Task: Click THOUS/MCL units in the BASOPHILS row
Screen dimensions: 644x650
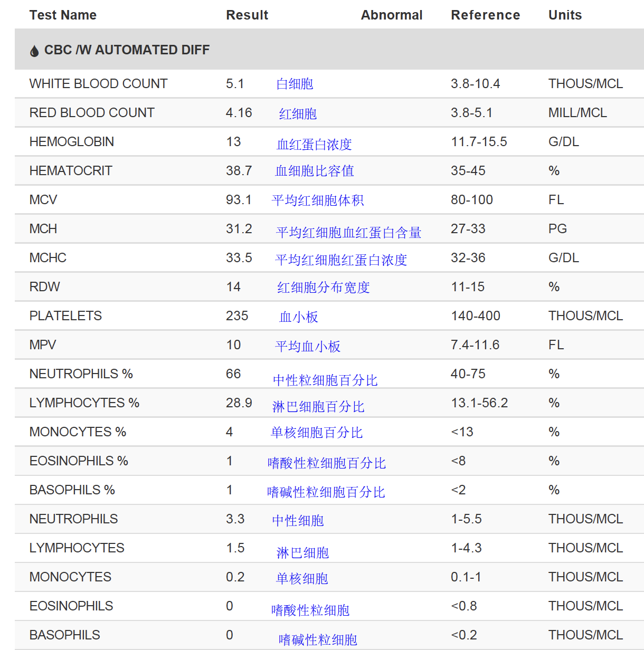Action: [585, 635]
